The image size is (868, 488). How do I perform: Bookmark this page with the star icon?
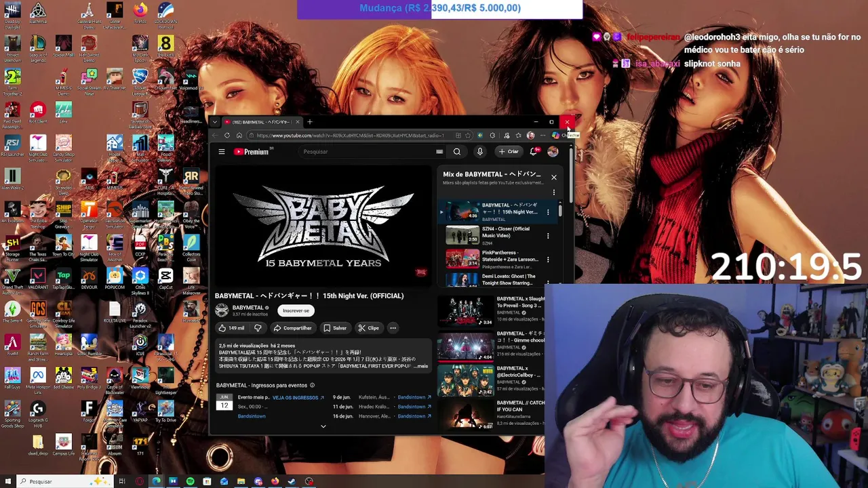468,136
